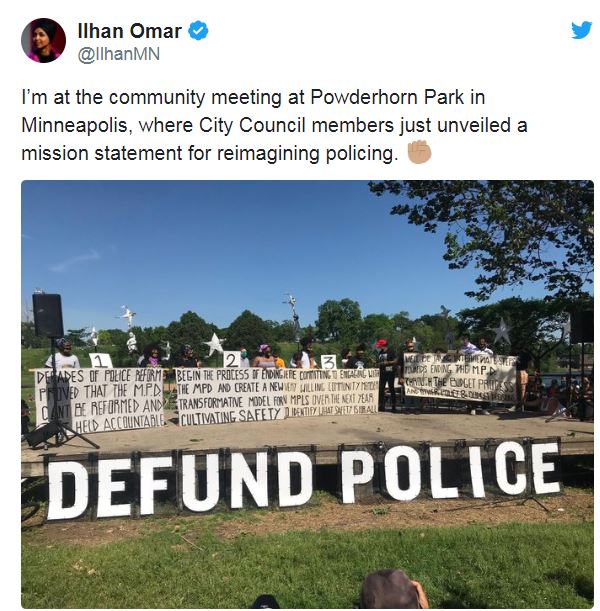Click the number 3 sign in photo
The height and width of the screenshot is (611, 600).
[x=328, y=362]
